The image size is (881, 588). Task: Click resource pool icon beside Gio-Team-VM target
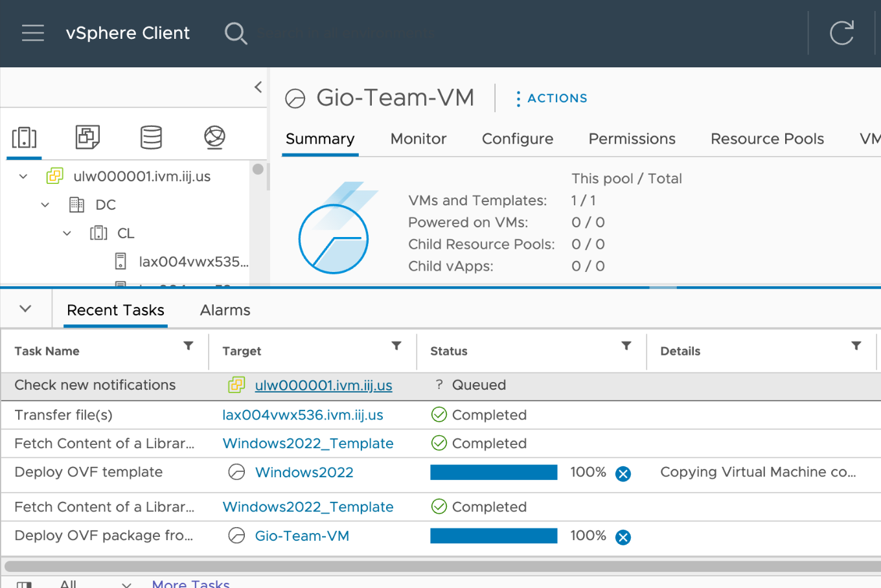pos(237,536)
